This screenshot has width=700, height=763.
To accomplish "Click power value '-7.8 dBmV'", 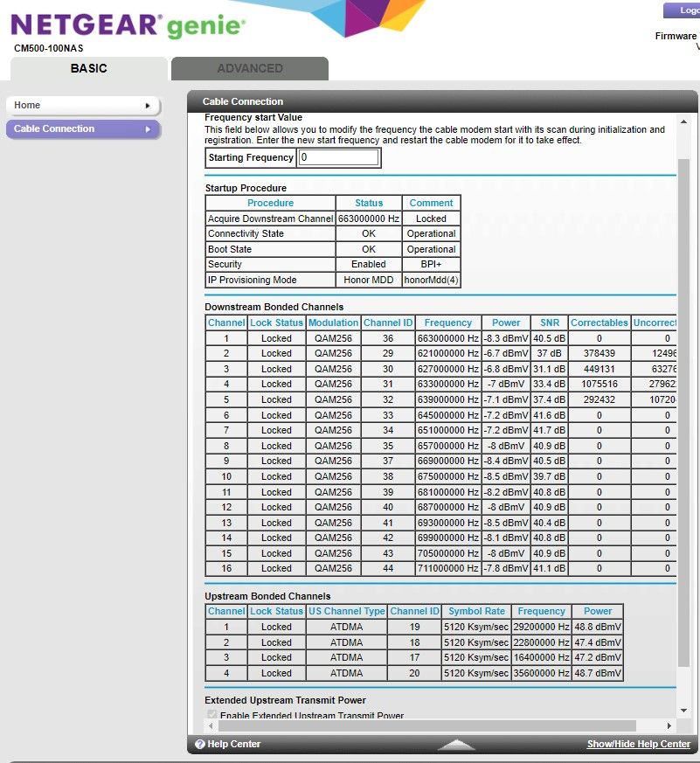I will click(506, 568).
